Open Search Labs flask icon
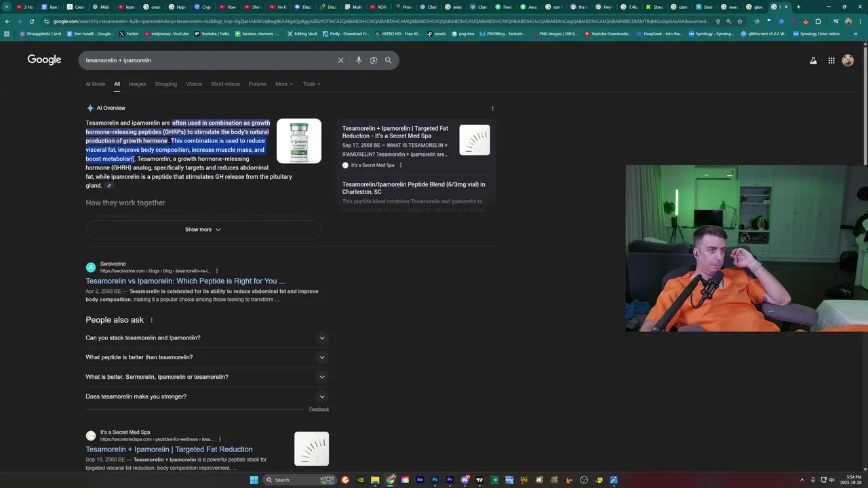The width and height of the screenshot is (868, 488). (x=813, y=60)
